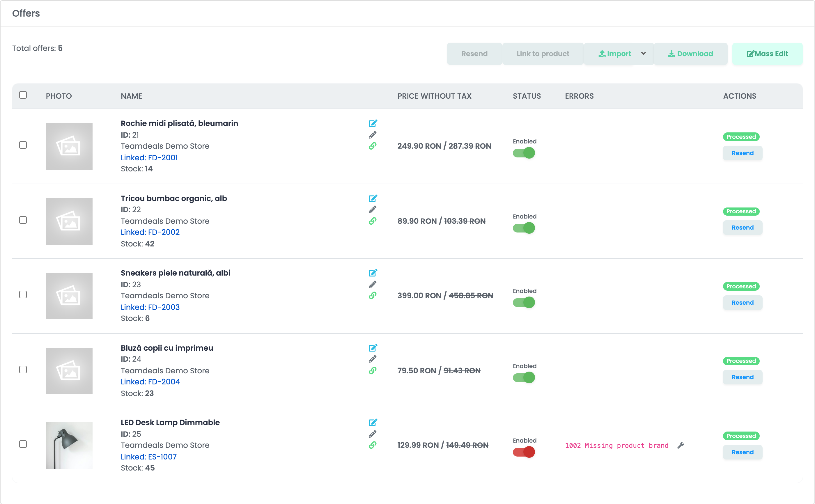Open edit icon for Rochie midi plisată
The height and width of the screenshot is (504, 815).
[373, 123]
